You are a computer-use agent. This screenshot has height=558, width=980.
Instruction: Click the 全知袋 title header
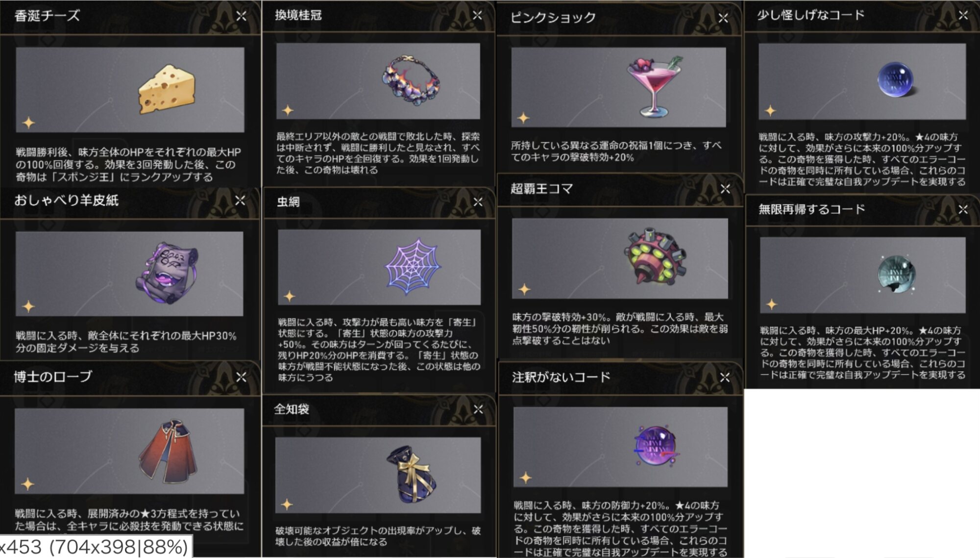[292, 409]
